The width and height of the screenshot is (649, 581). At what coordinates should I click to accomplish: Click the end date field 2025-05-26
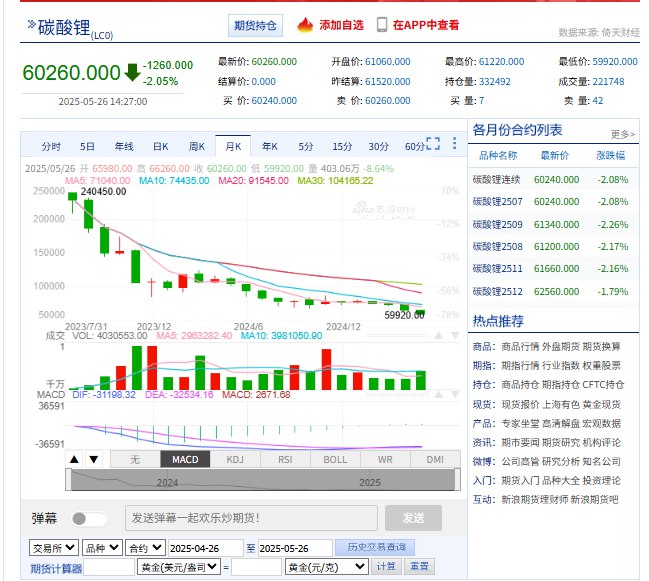pos(295,548)
